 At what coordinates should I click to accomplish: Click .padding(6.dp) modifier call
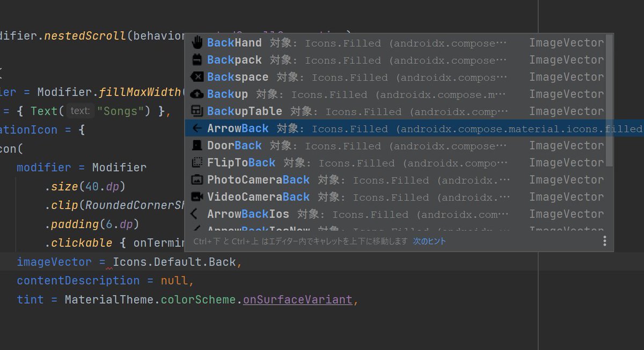92,224
